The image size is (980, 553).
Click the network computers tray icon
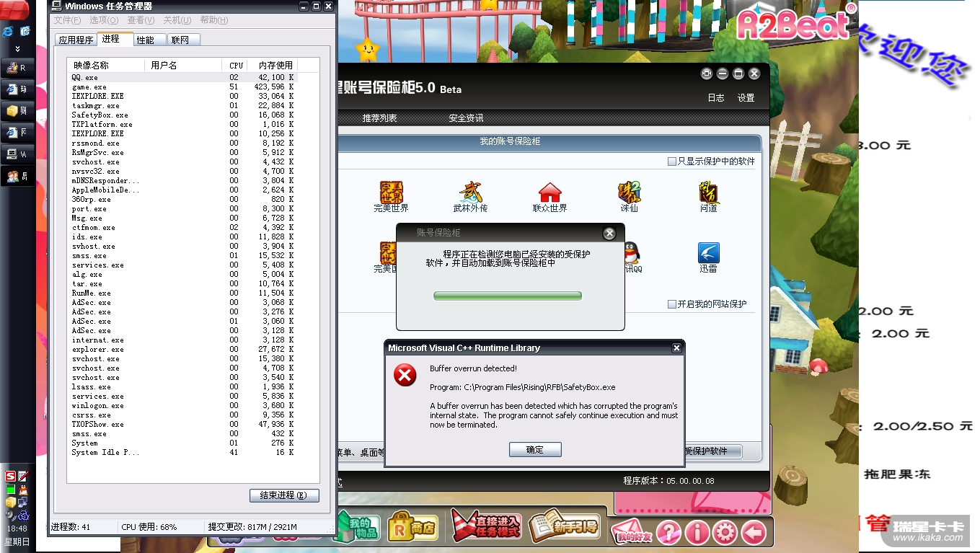tap(23, 502)
